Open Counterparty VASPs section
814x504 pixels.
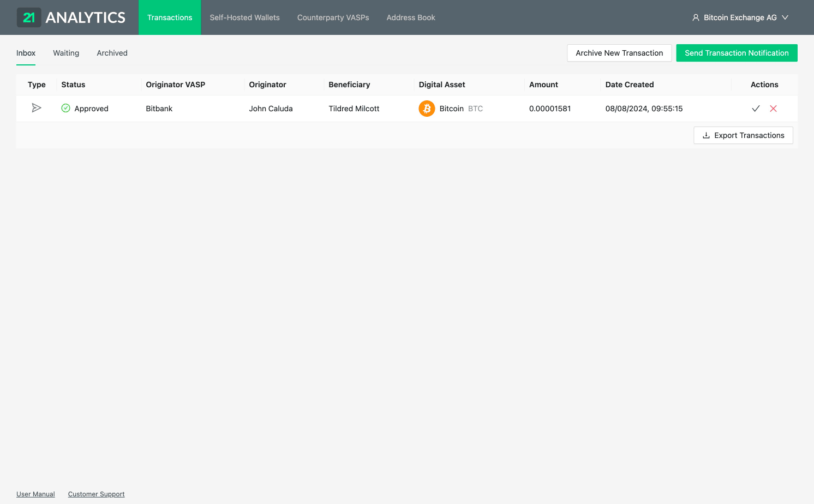click(333, 17)
